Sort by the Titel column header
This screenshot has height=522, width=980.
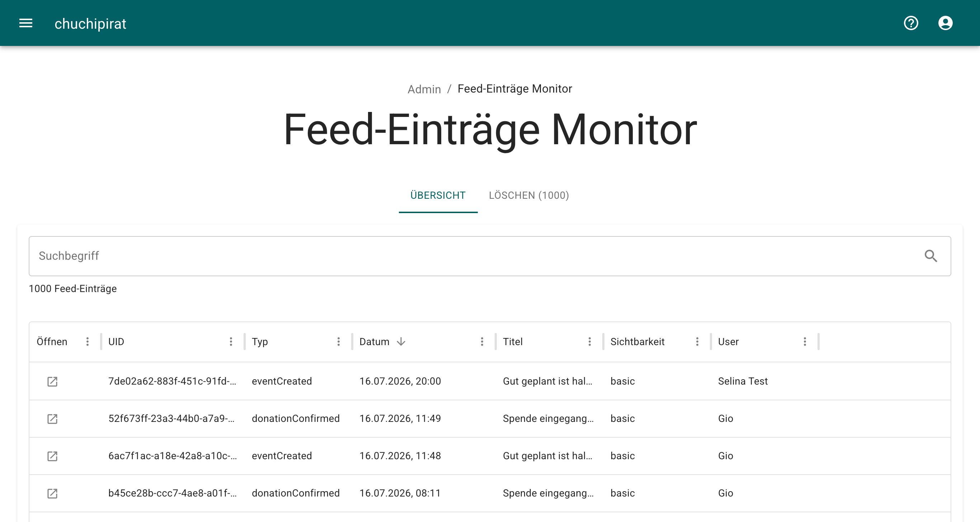tap(513, 342)
